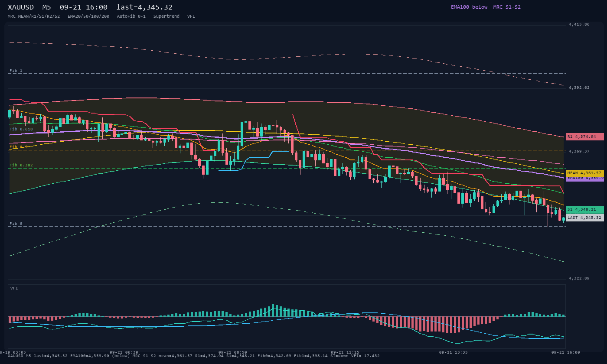
Task: Click the 4,369.37 price axis label
Action: point(579,151)
